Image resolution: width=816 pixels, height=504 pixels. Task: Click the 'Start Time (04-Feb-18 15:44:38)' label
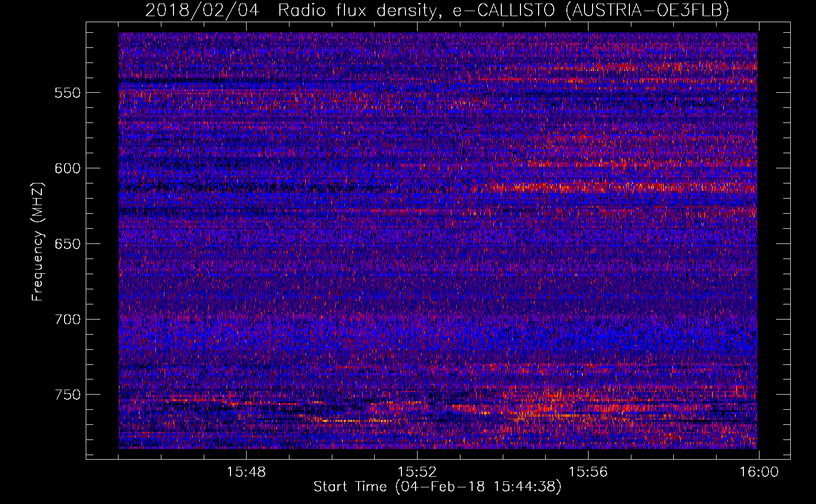[x=437, y=487]
